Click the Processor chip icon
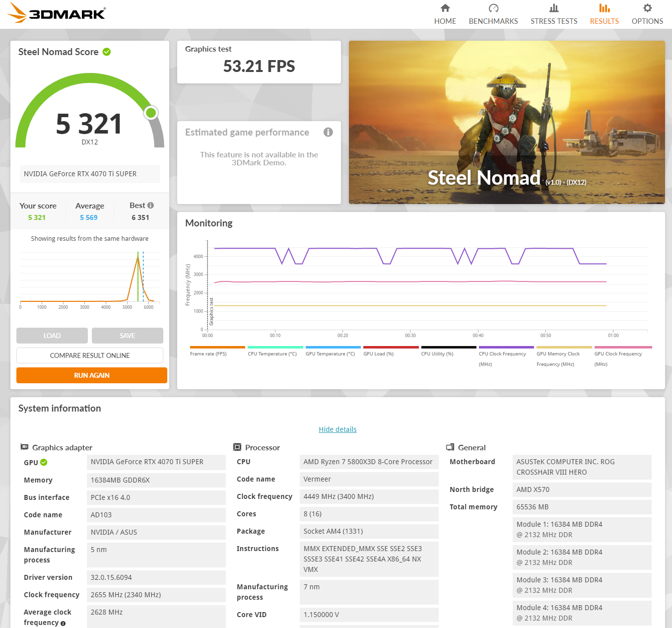The height and width of the screenshot is (628, 672). 237,447
